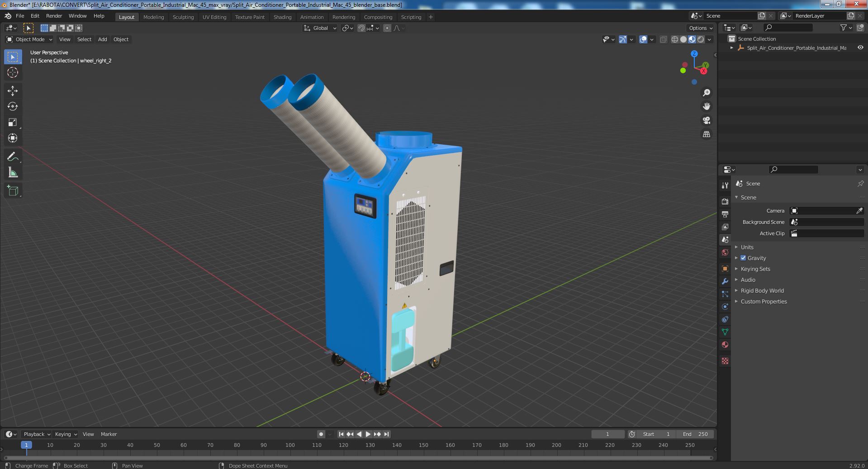Select the Cursor tool in toolbar
This screenshot has width=868, height=469.
click(x=13, y=72)
